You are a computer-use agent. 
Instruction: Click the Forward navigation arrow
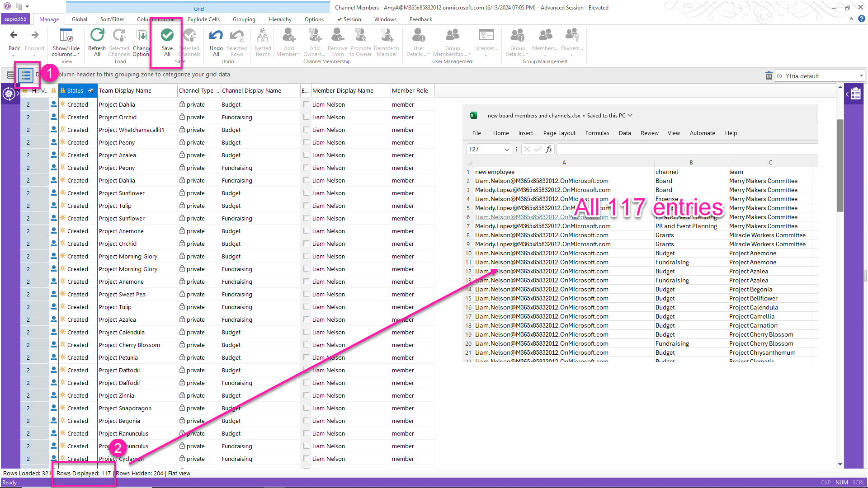[35, 35]
